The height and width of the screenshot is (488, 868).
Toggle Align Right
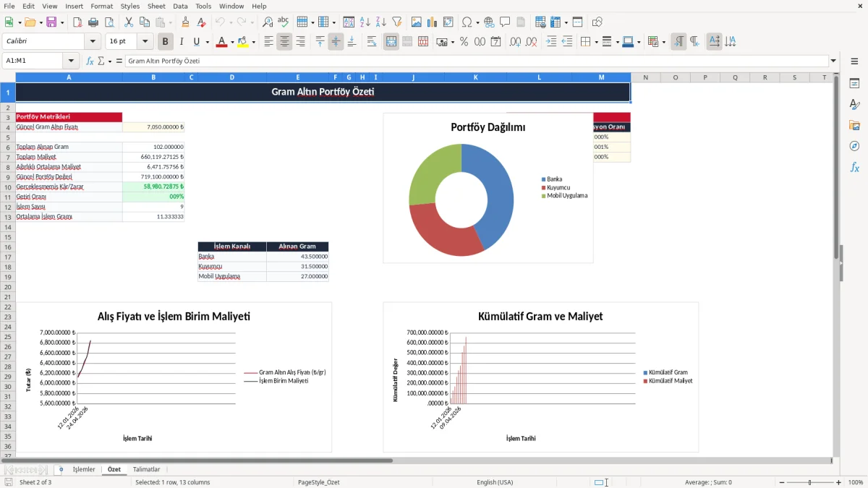300,42
